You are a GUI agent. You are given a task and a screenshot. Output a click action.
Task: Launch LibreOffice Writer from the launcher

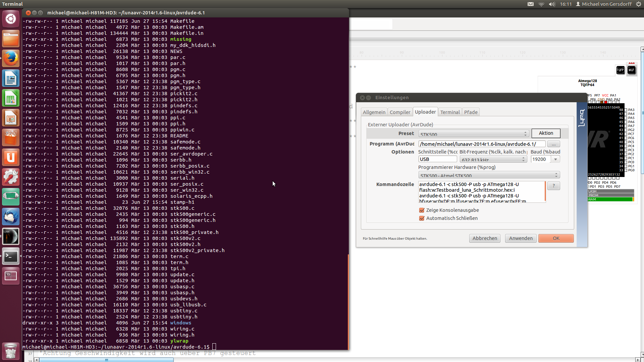pos(11,78)
